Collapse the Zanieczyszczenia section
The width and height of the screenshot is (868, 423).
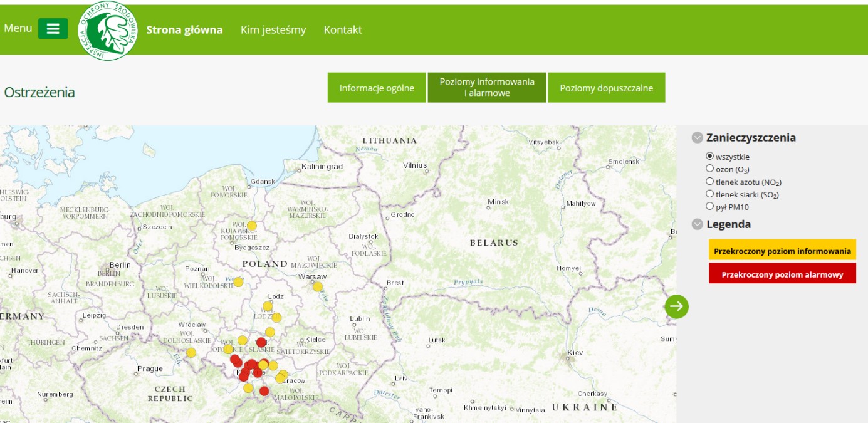point(697,138)
